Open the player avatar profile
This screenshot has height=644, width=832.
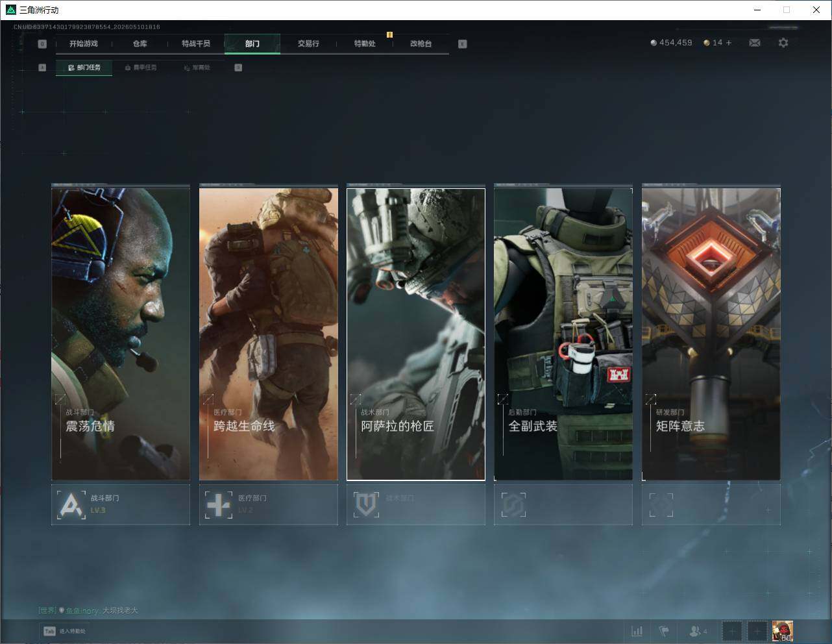(783, 631)
